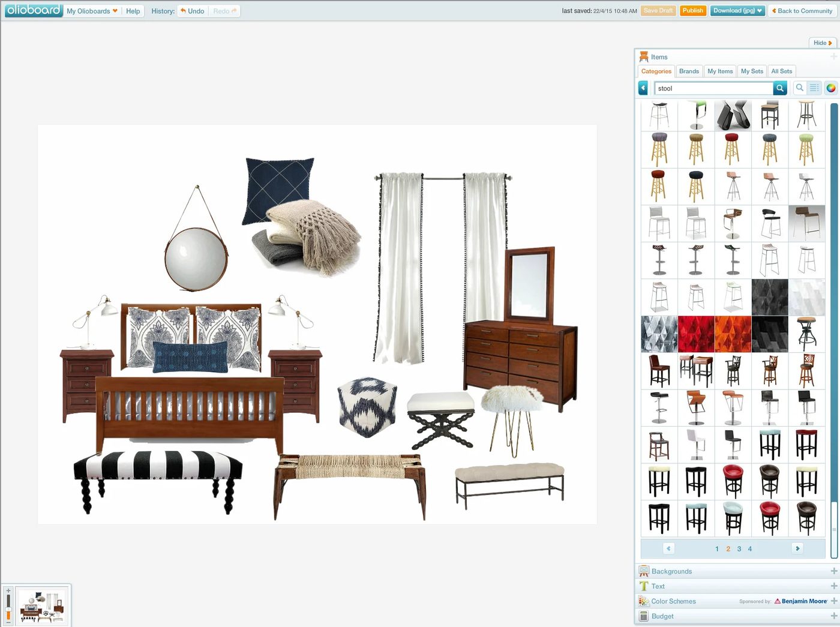Select the twisted black sculptural stool item
This screenshot has width=840, height=627.
733,116
